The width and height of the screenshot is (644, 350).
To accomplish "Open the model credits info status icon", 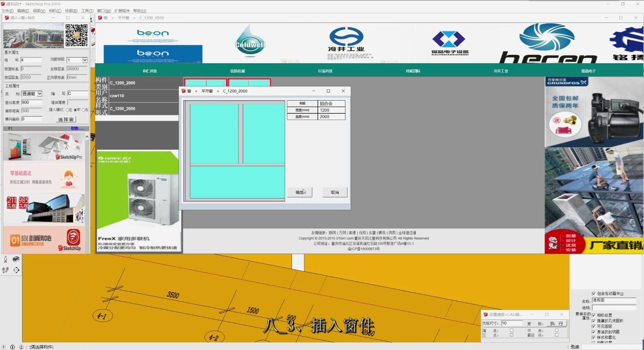I will coord(13,347).
